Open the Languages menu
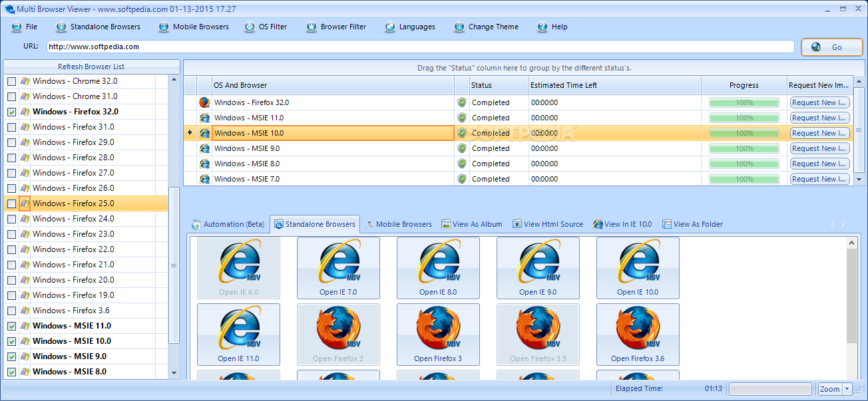 click(x=410, y=27)
